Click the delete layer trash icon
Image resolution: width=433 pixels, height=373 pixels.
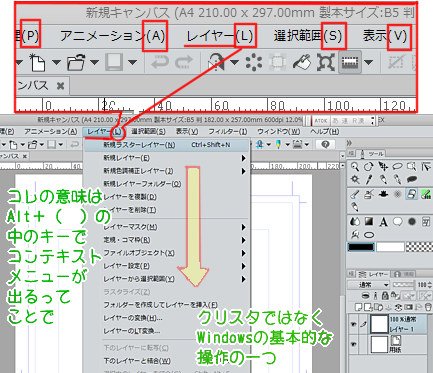(x=429, y=307)
